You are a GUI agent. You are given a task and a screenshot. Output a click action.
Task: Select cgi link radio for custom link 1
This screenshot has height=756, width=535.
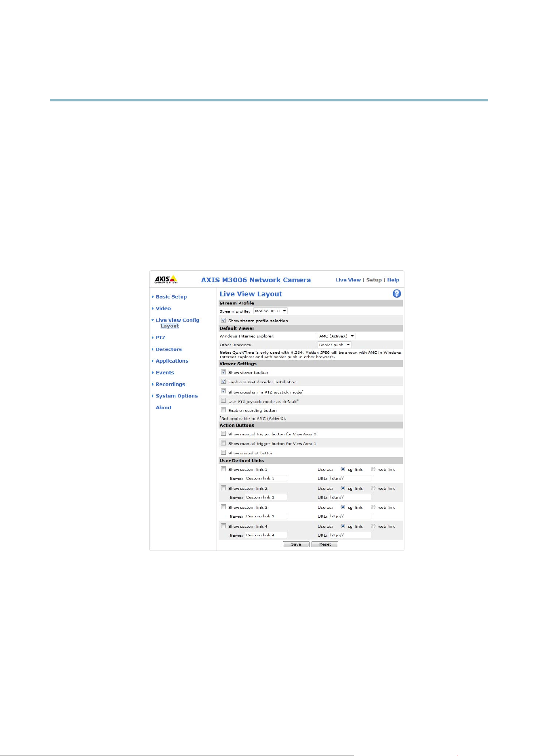coord(343,469)
